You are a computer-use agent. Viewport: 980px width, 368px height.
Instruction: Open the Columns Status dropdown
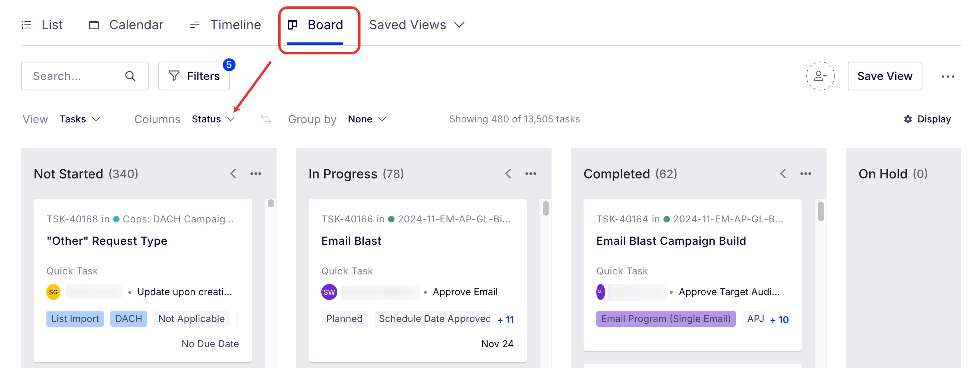coord(213,119)
